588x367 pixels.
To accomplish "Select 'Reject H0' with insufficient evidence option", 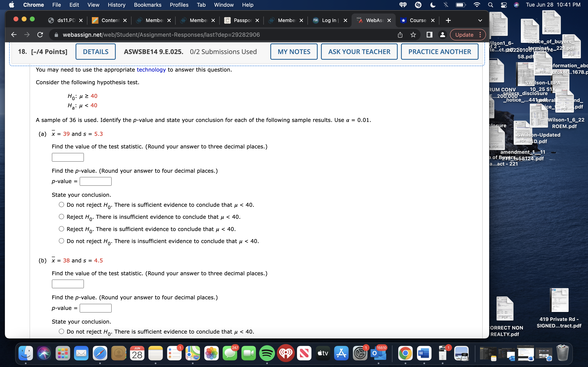I will tap(61, 217).
